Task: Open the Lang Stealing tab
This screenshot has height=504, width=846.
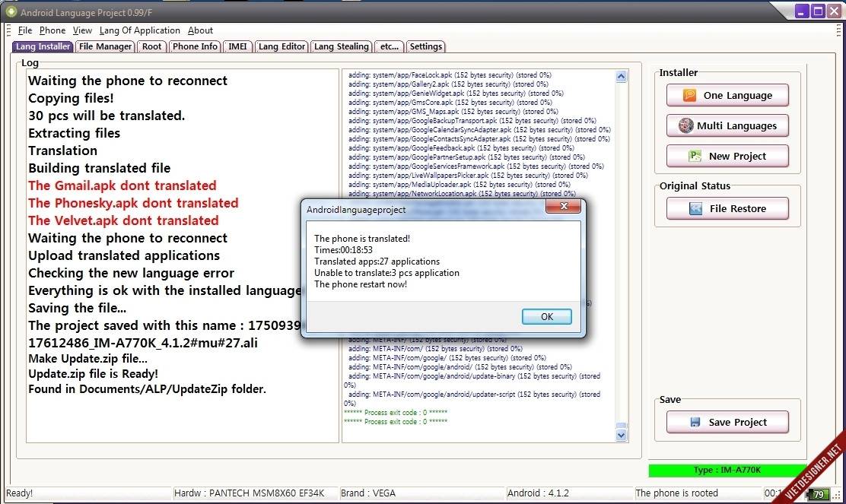Action: (x=341, y=46)
